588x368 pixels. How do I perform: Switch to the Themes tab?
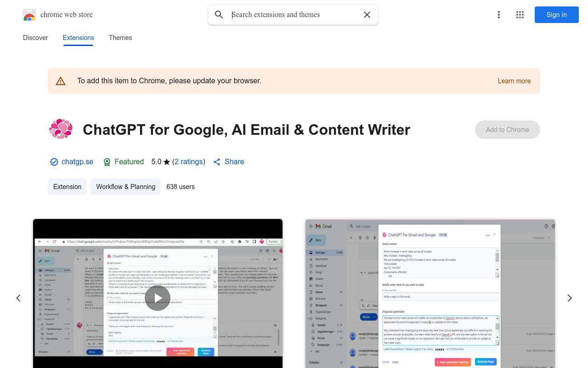(120, 38)
